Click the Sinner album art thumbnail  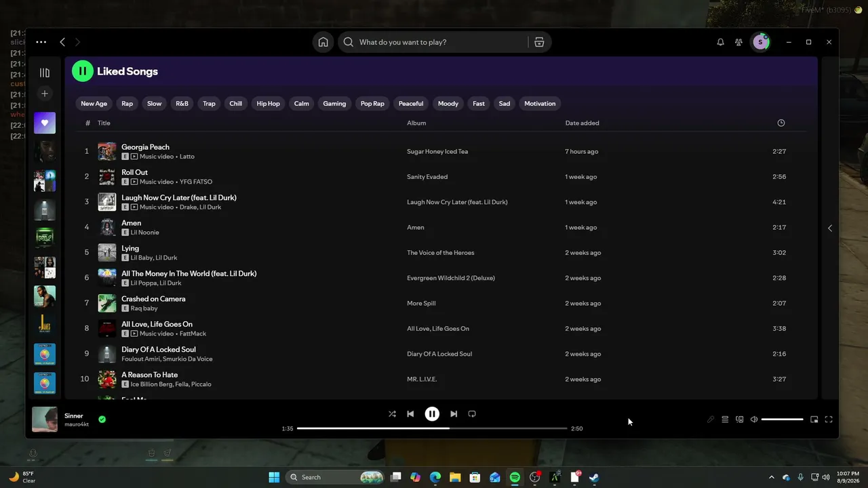pos(45,420)
